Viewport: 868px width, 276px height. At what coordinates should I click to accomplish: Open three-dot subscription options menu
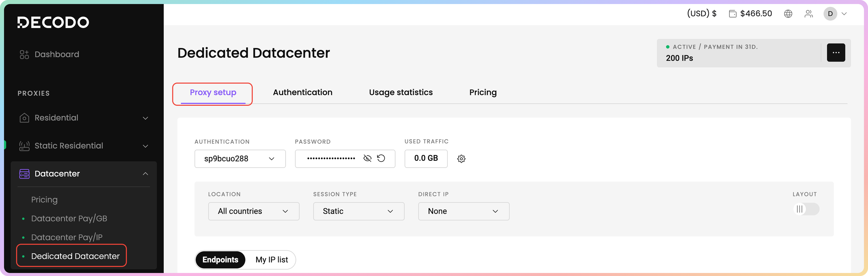pyautogui.click(x=836, y=53)
